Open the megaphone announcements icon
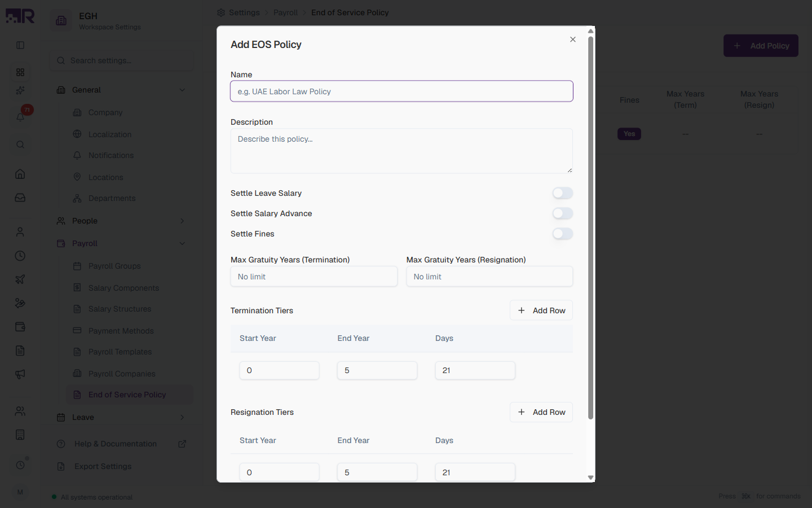812x508 pixels. (20, 374)
